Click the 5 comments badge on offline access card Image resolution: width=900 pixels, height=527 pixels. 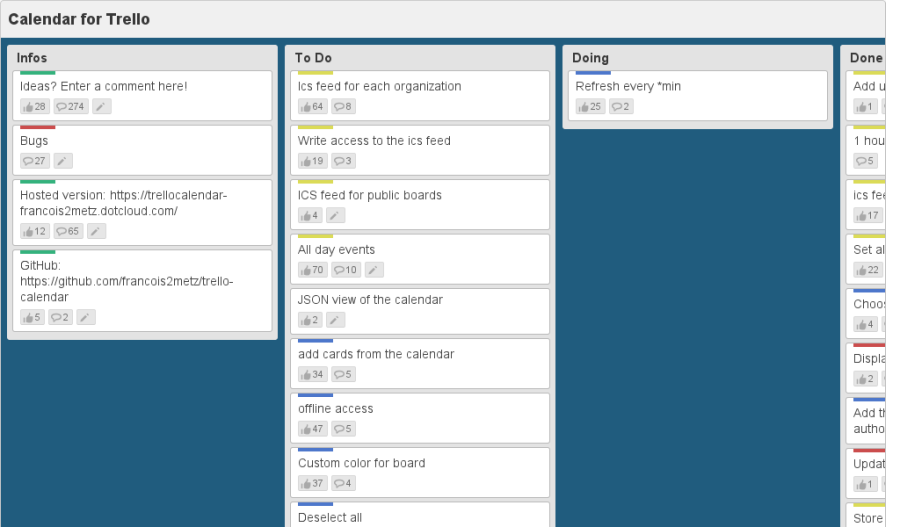[343, 429]
